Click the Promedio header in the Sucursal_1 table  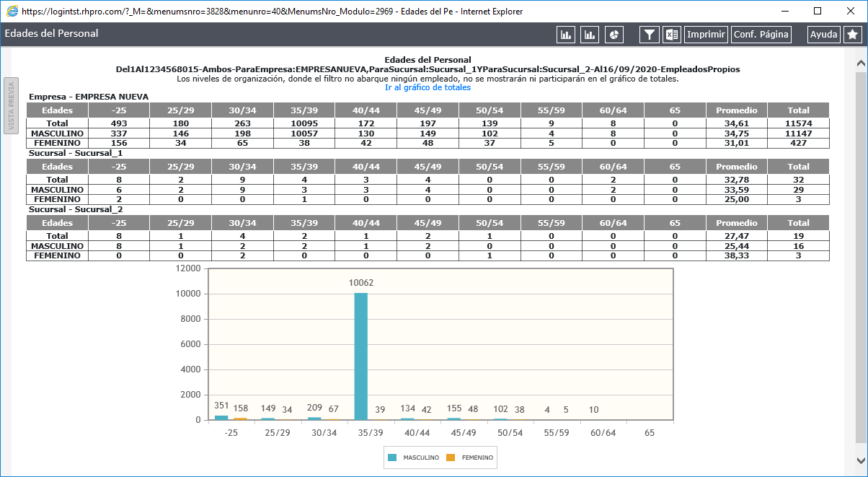point(737,167)
